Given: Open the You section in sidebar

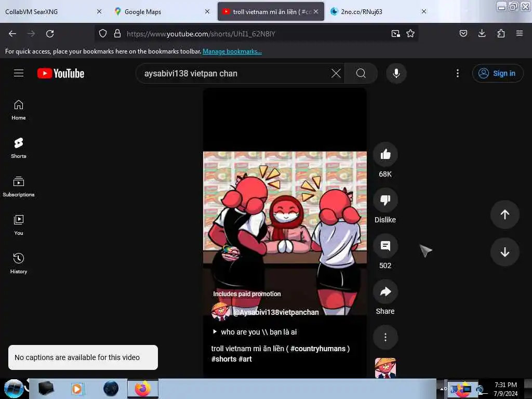Looking at the screenshot, I should tap(19, 225).
